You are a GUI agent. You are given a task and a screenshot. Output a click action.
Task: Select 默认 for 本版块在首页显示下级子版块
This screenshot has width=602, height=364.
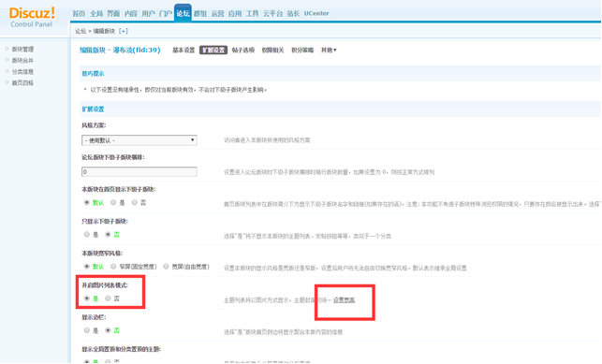pos(87,202)
